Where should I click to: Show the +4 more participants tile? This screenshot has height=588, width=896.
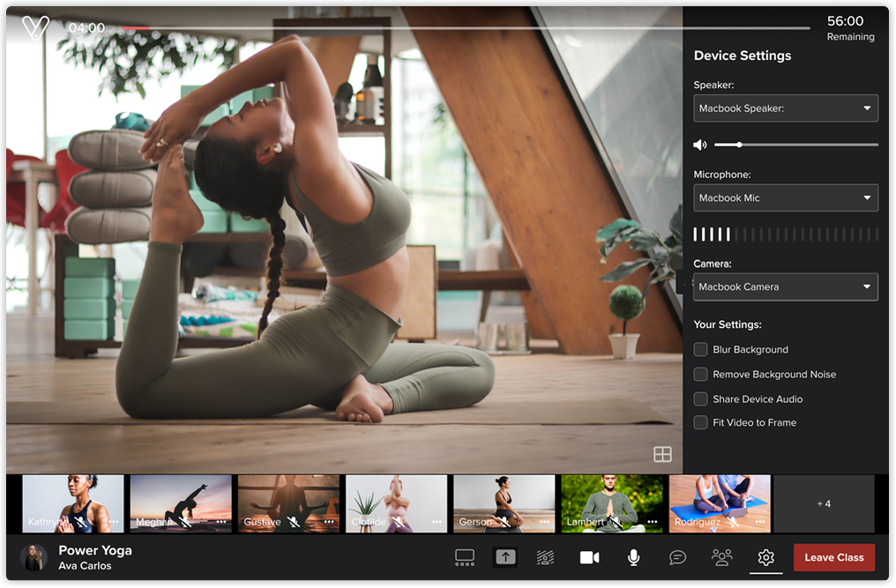click(x=824, y=504)
